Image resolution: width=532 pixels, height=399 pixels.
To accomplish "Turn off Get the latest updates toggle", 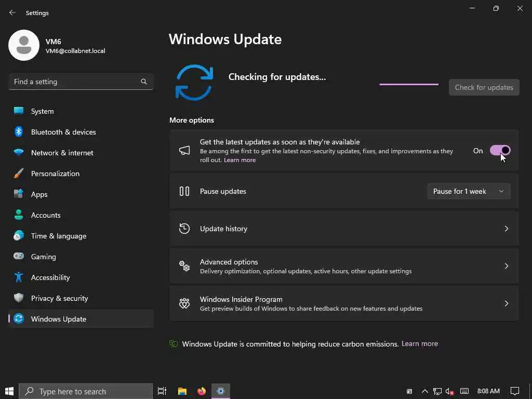I will pyautogui.click(x=500, y=150).
